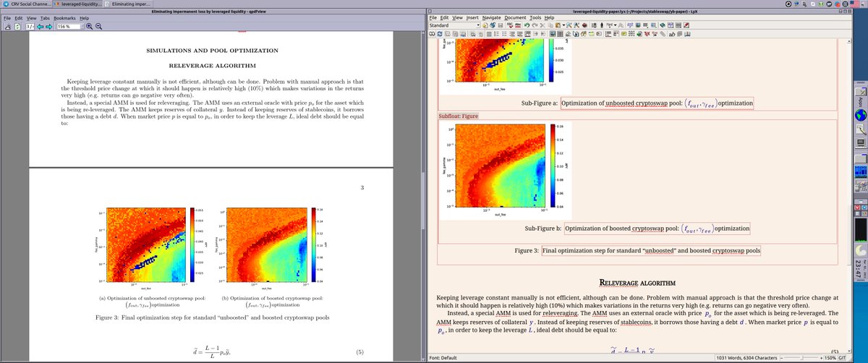Open Insert menu in LyX

coord(472,17)
